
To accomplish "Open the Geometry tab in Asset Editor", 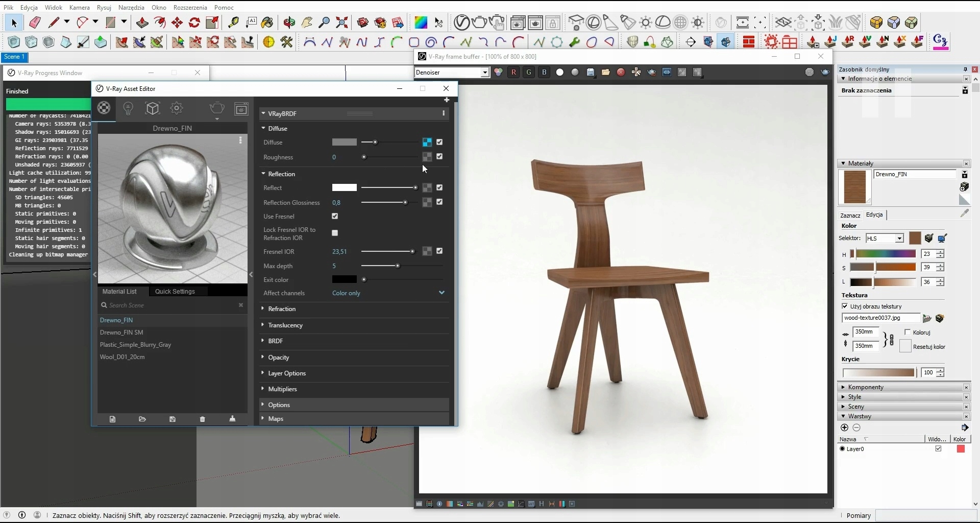I will pyautogui.click(x=153, y=108).
